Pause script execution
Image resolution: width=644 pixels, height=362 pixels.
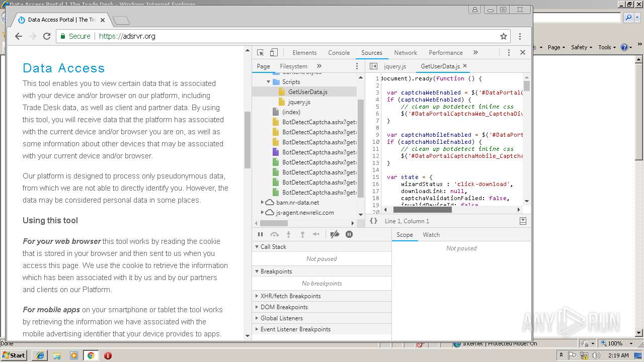click(x=260, y=234)
